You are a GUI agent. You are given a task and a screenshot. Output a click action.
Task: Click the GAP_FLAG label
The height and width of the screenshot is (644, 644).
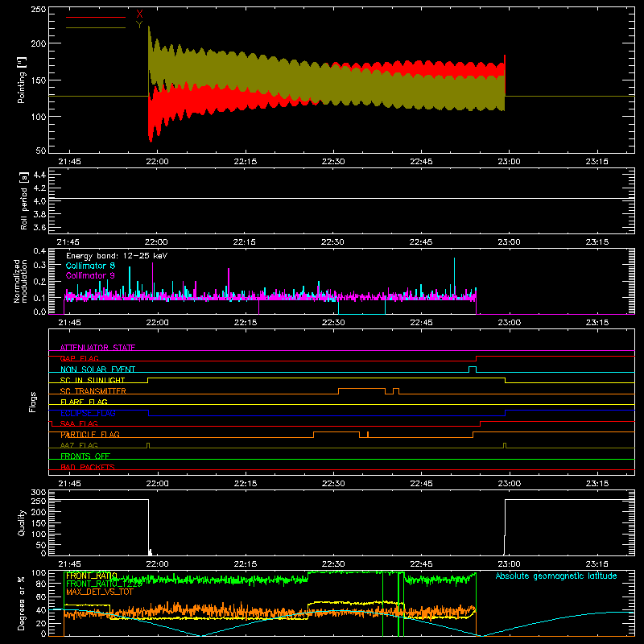pyautogui.click(x=80, y=358)
